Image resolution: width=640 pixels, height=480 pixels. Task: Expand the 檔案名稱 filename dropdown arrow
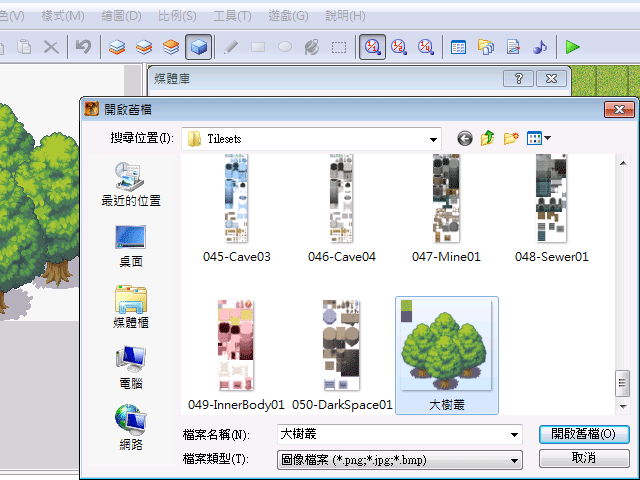(x=515, y=435)
